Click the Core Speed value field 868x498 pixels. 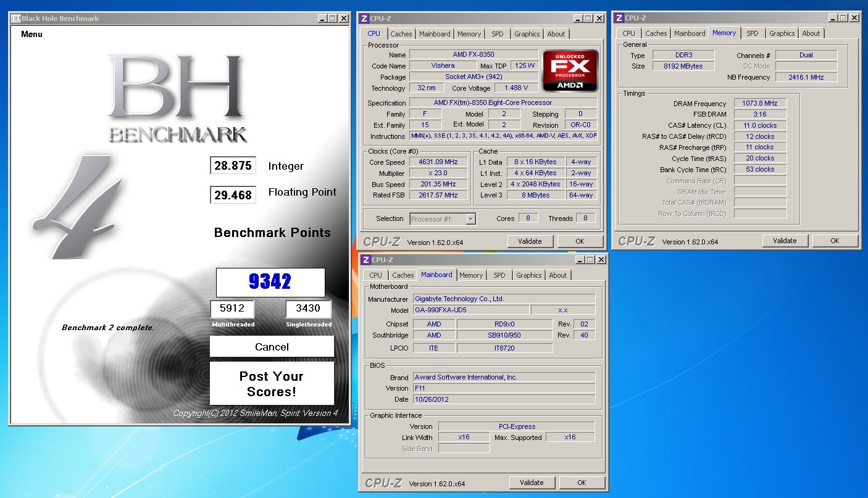(x=438, y=162)
